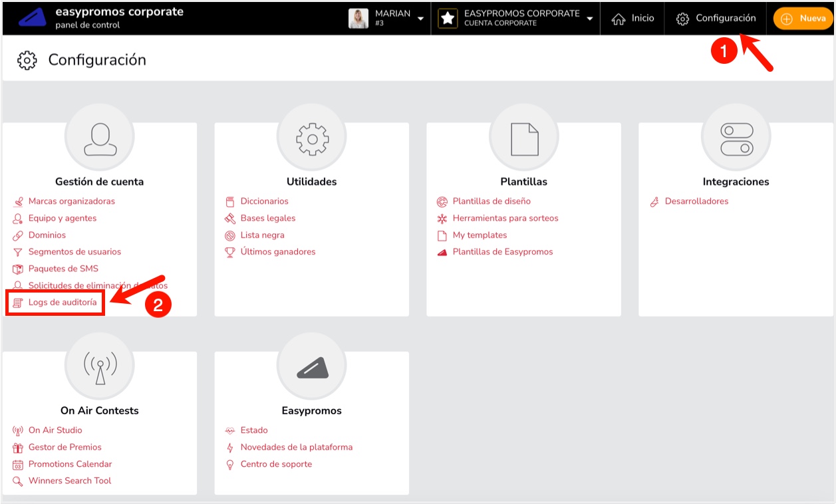Open the Desarrolladores link
The height and width of the screenshot is (504, 836).
click(x=697, y=201)
